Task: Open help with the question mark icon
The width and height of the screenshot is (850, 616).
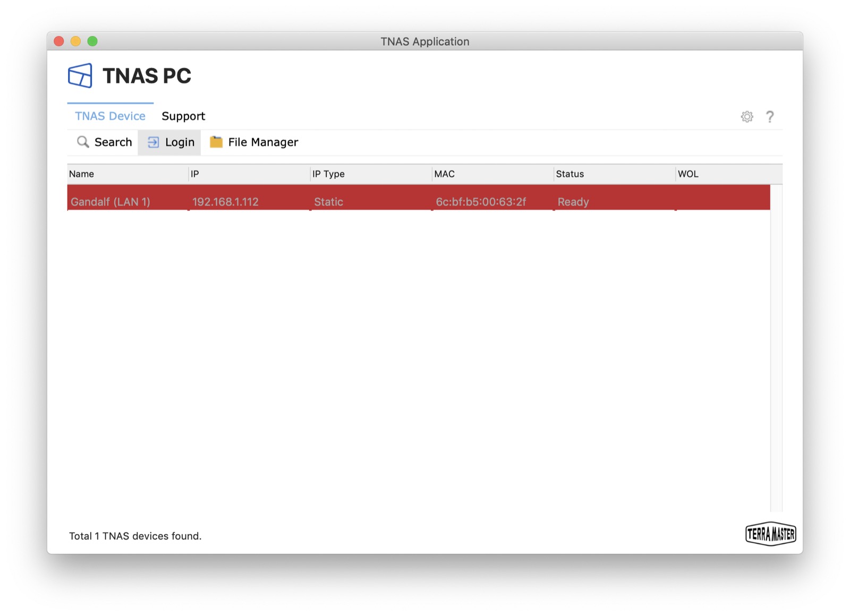Action: click(x=770, y=117)
